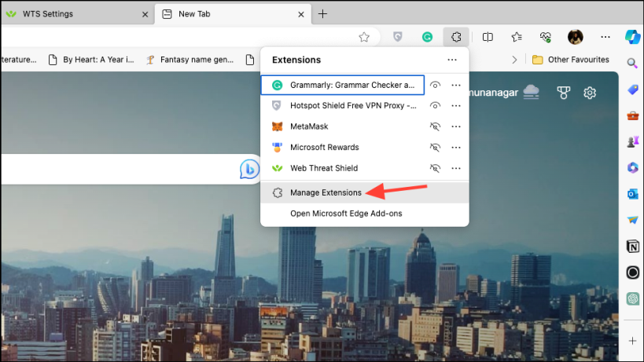The height and width of the screenshot is (362, 644).
Task: Close the WTS Settings tab
Action: [x=145, y=14]
